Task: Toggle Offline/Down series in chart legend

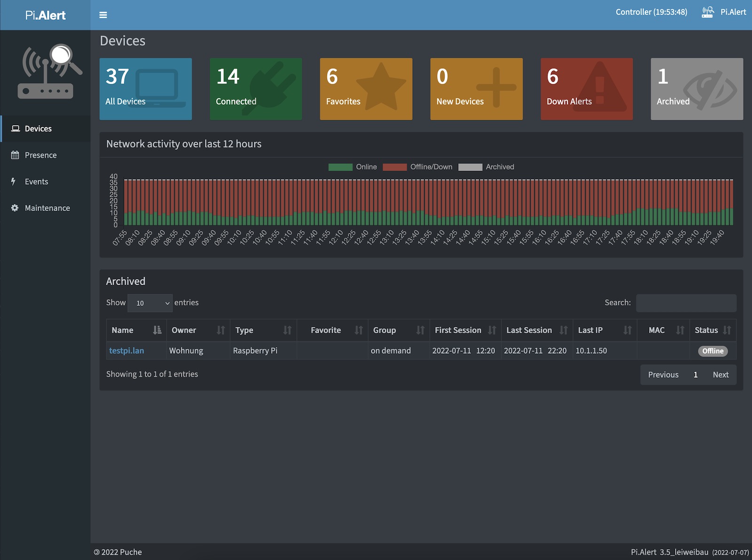Action: point(417,167)
